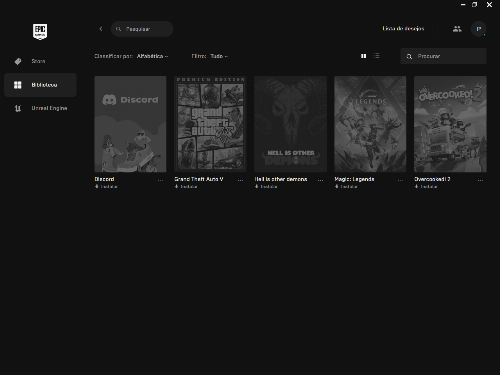Click the Grand Theft Auto V title text

click(x=199, y=179)
